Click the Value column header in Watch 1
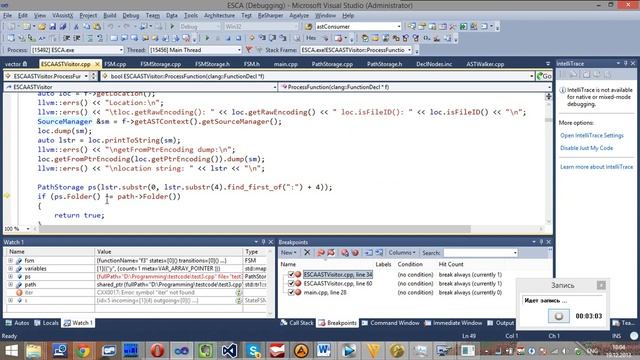 click(169, 252)
